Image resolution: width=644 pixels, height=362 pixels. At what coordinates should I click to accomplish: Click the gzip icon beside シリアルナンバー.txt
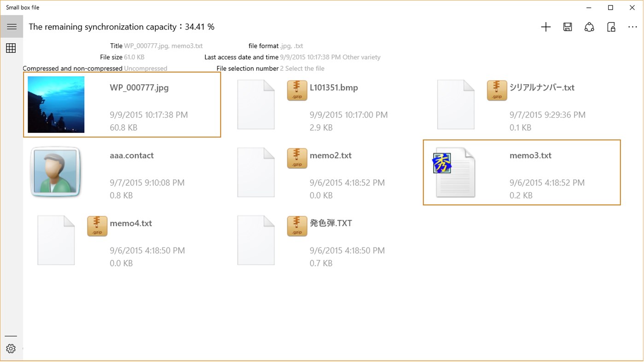497,90
